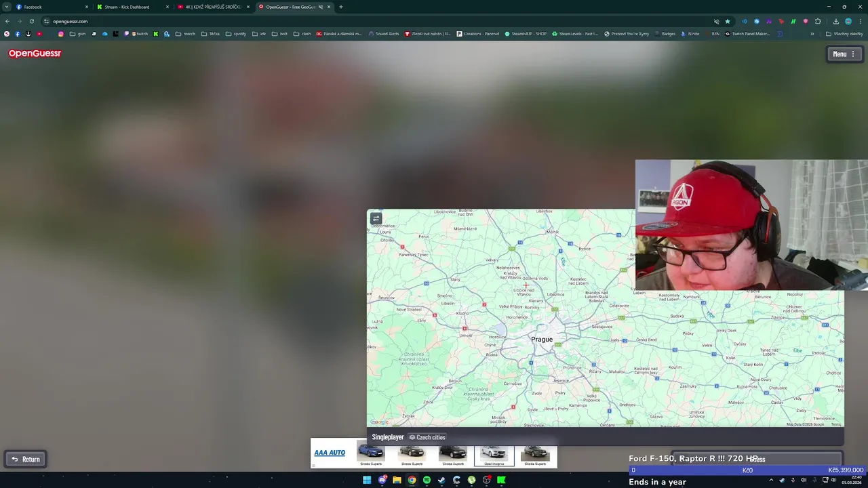Show hidden system tray icons
Image resolution: width=868 pixels, height=488 pixels.
771,480
